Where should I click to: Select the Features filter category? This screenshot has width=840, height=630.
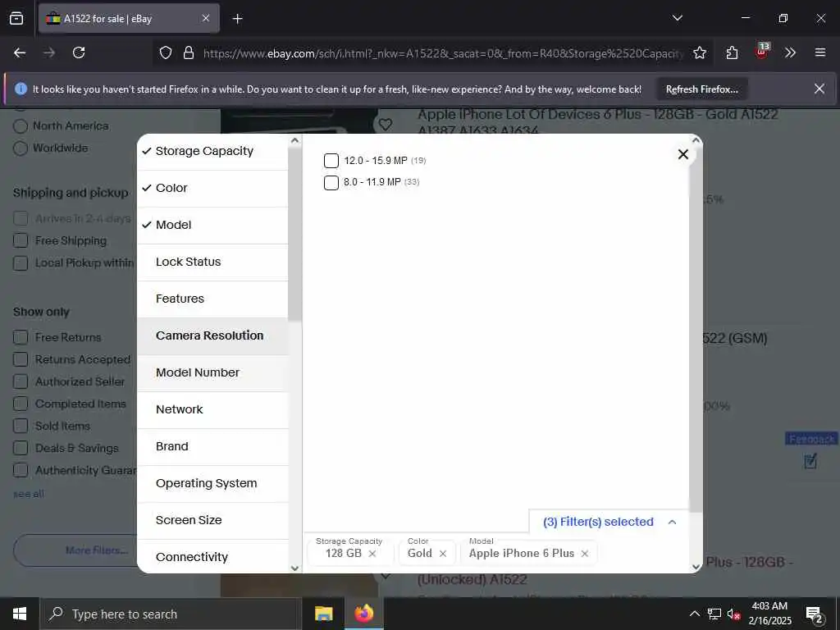pyautogui.click(x=212, y=299)
